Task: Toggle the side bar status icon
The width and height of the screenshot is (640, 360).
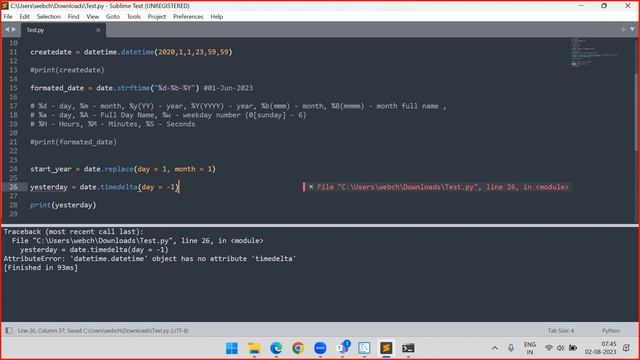Action: (x=9, y=331)
